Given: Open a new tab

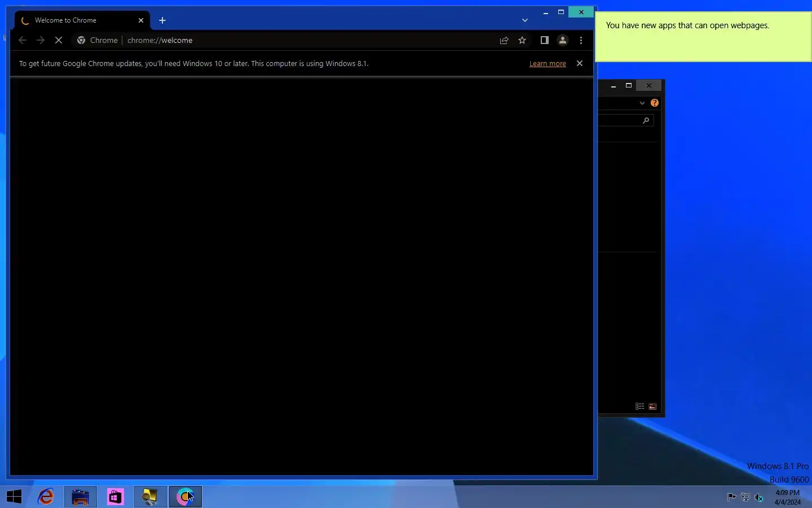Looking at the screenshot, I should (x=162, y=20).
